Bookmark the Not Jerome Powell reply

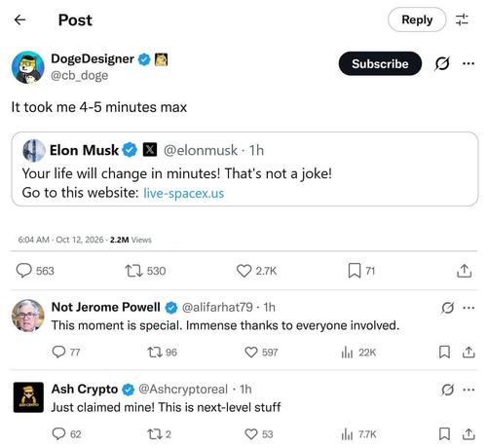pyautogui.click(x=444, y=353)
